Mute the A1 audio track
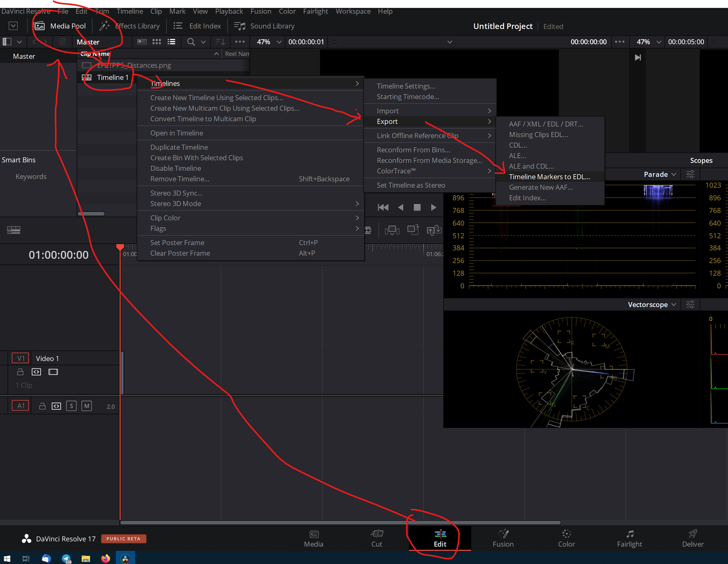 pyautogui.click(x=87, y=406)
